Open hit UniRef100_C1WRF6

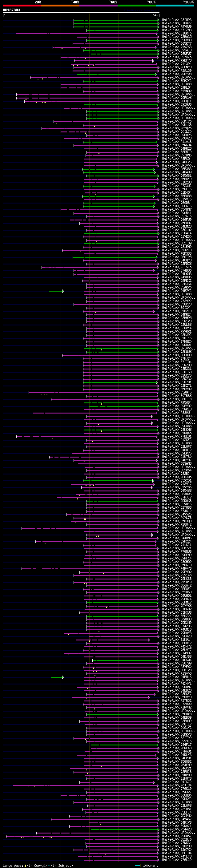pyautogui.click(x=177, y=33)
